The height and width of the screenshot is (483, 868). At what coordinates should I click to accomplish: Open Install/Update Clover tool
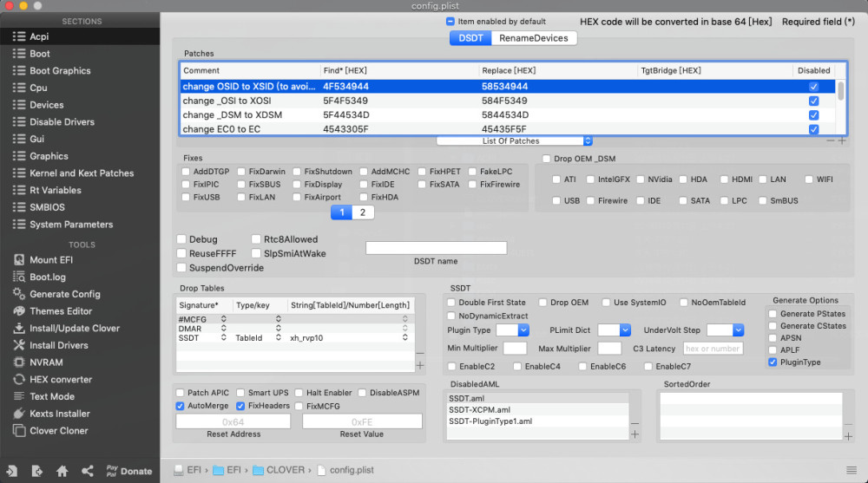coord(75,328)
